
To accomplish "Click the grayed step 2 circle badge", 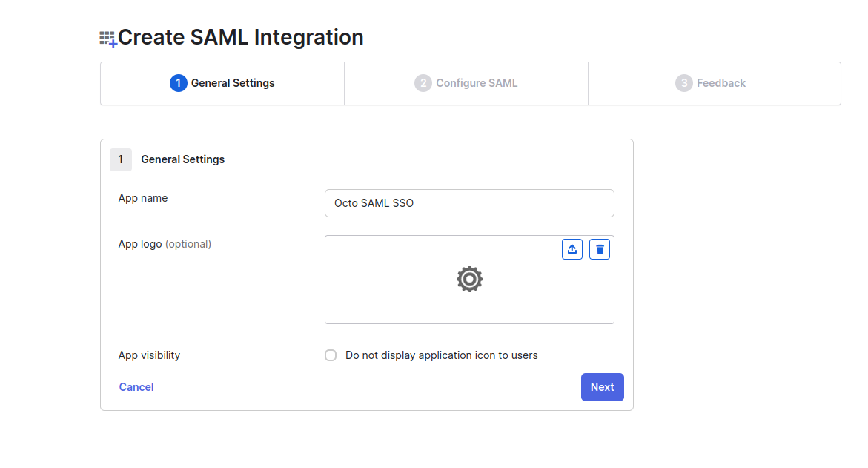I will [423, 83].
